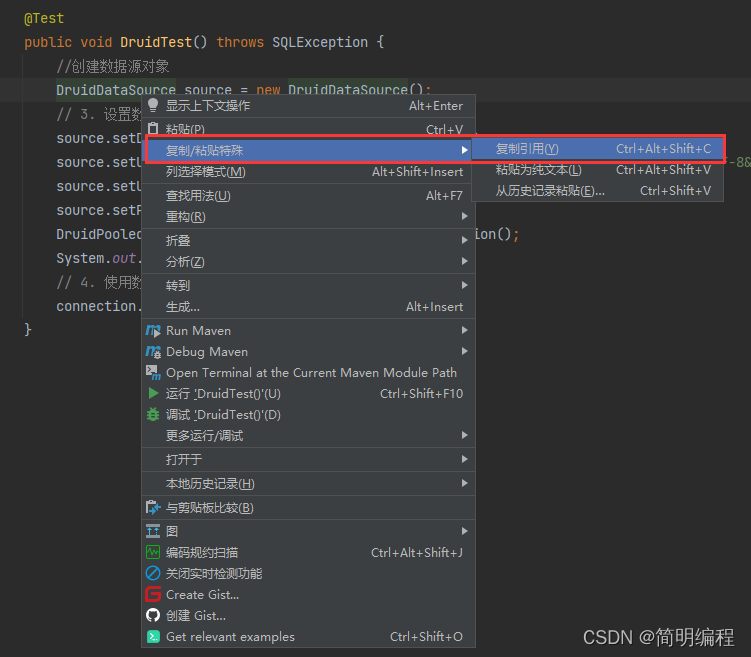The height and width of the screenshot is (657, 751).
Task: Click the green bug debug icon
Action: click(153, 414)
